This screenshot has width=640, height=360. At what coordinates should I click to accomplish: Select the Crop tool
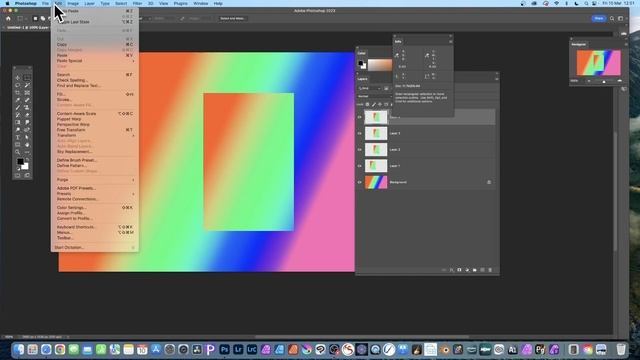coord(18,93)
